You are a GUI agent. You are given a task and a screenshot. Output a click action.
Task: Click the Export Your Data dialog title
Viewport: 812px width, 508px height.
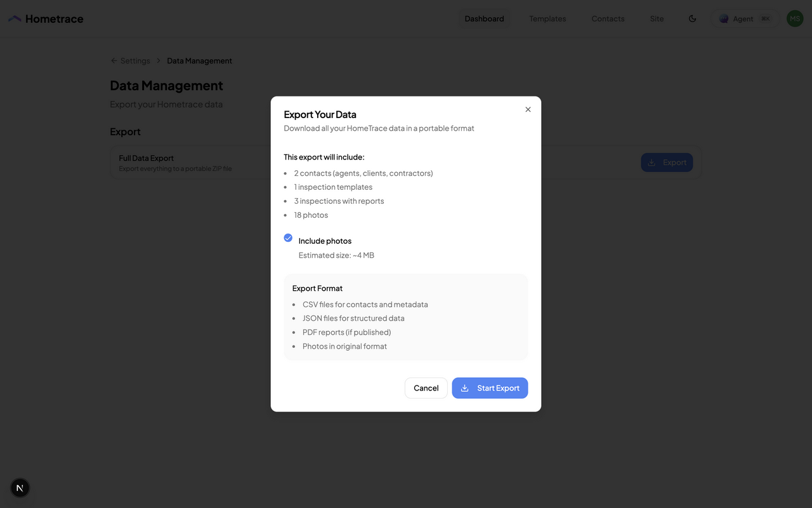(x=320, y=114)
